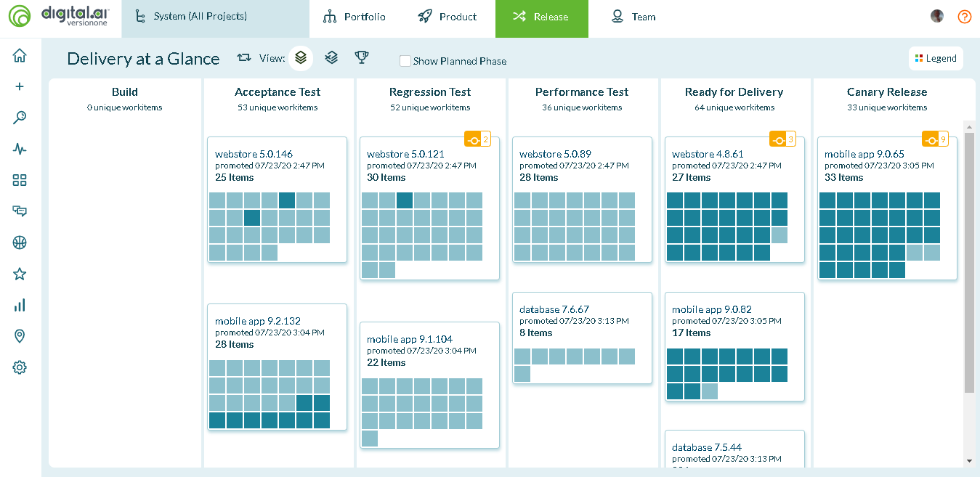The image size is (980, 477).
Task: Open the mobile app 9.1.104 package
Action: click(x=410, y=339)
